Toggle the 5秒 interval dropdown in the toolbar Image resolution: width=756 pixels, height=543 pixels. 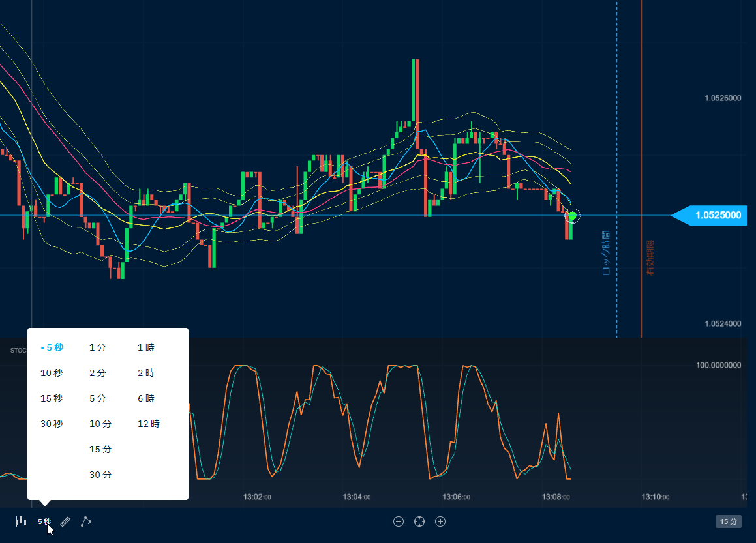(x=44, y=521)
